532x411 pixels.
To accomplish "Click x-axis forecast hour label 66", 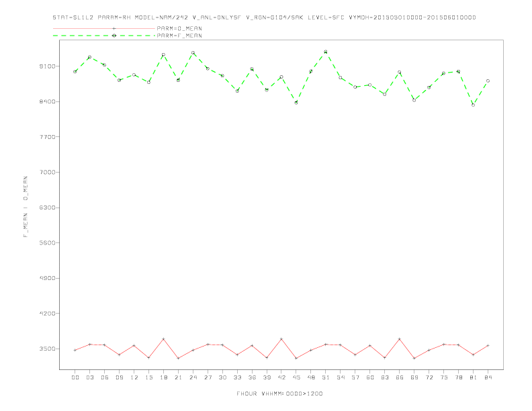I will point(400,377).
